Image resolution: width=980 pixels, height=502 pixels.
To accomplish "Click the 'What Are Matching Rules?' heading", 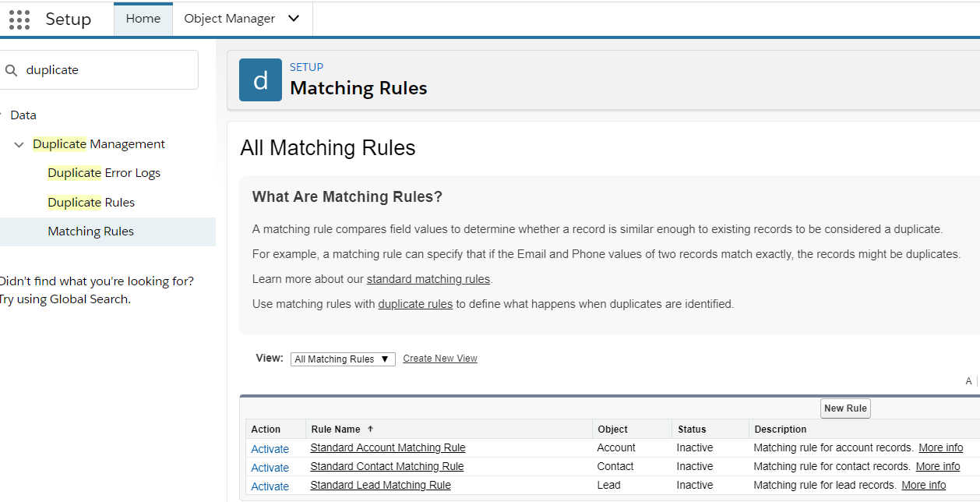I will coord(347,197).
